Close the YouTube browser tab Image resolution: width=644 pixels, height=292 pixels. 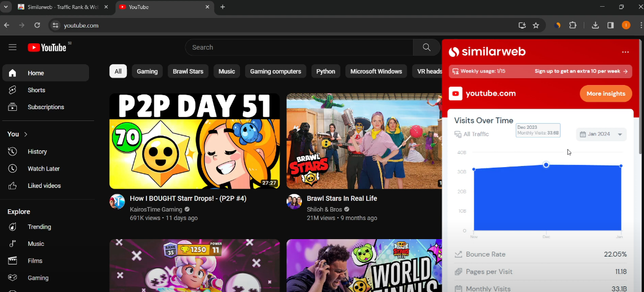tap(207, 7)
